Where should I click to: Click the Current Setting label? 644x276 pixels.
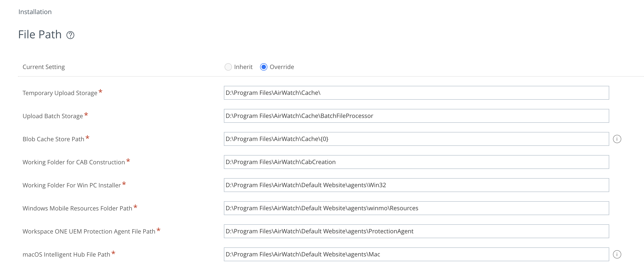(x=44, y=67)
